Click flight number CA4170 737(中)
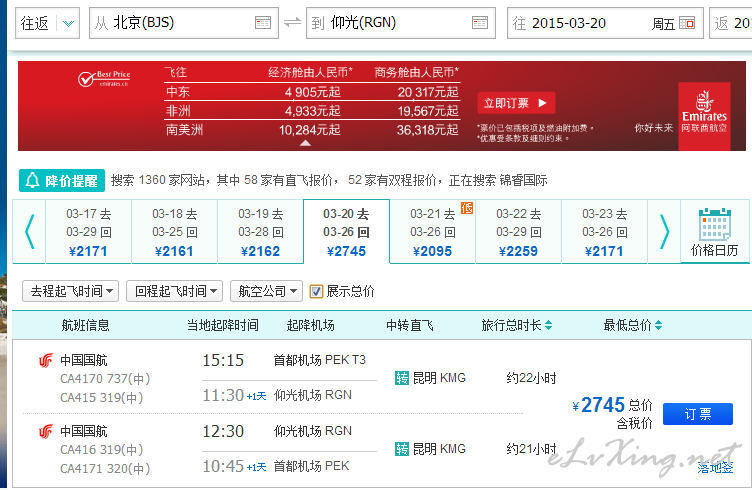 (x=105, y=379)
